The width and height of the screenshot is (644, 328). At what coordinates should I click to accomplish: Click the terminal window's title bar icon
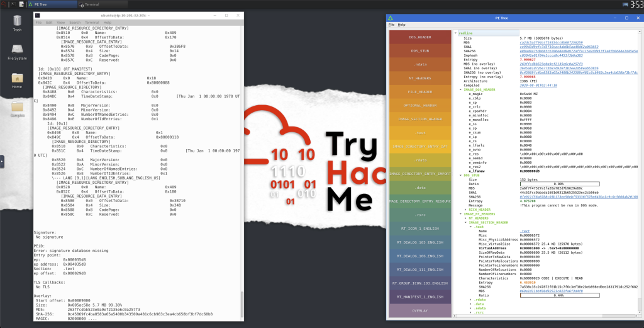point(38,16)
